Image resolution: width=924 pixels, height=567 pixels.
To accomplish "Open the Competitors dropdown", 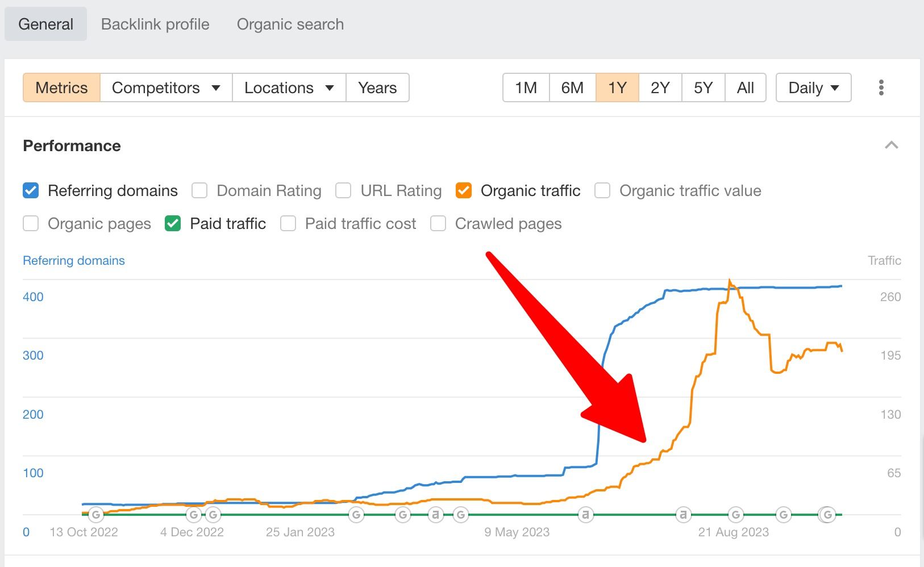I will (x=166, y=87).
